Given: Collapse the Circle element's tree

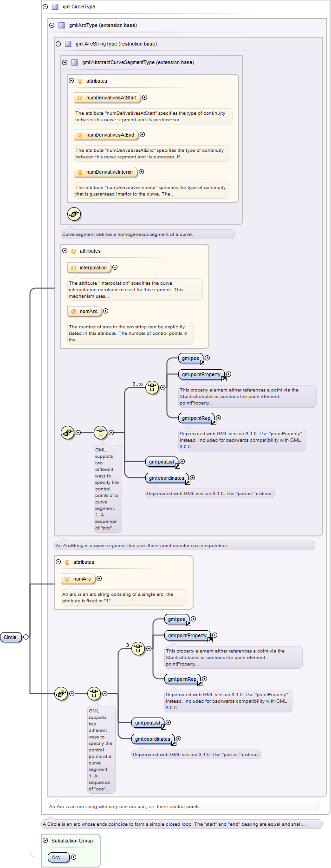Looking at the screenshot, I should click(x=26, y=637).
